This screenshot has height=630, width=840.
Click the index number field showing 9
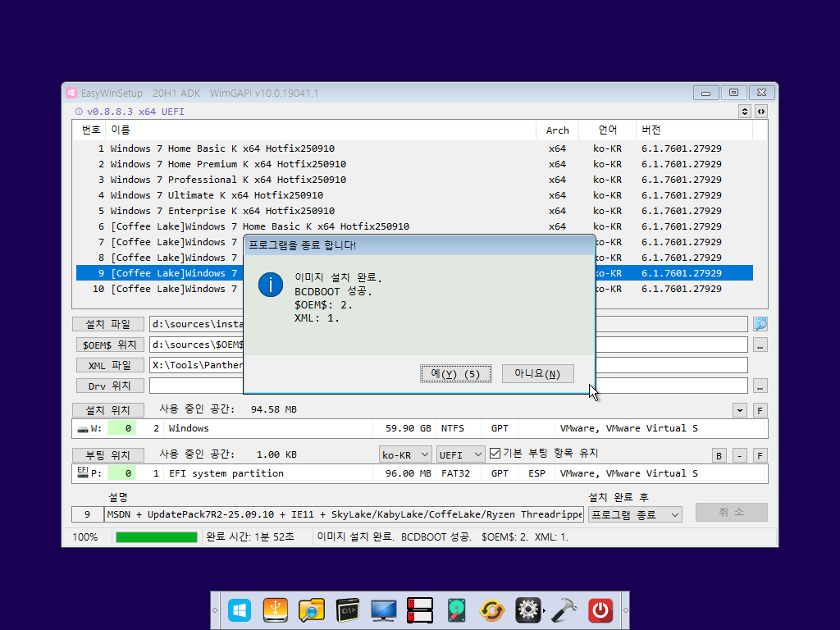[87, 515]
